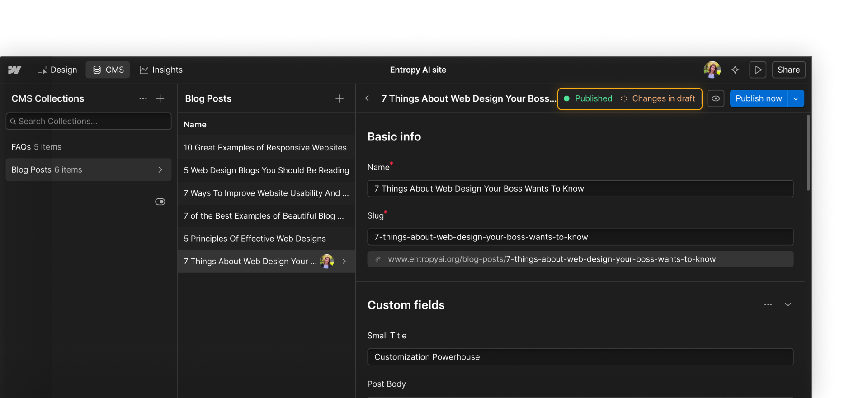This screenshot has width=868, height=398.
Task: Open the Insights tab
Action: [161, 70]
